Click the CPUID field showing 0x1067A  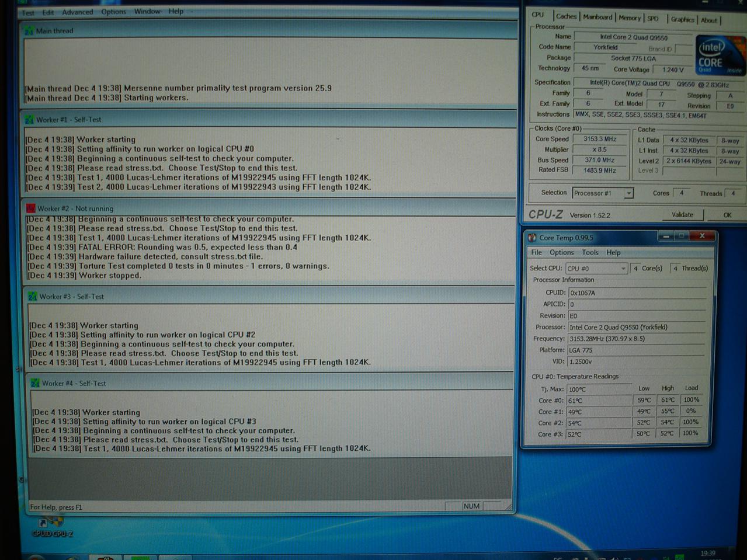(637, 293)
